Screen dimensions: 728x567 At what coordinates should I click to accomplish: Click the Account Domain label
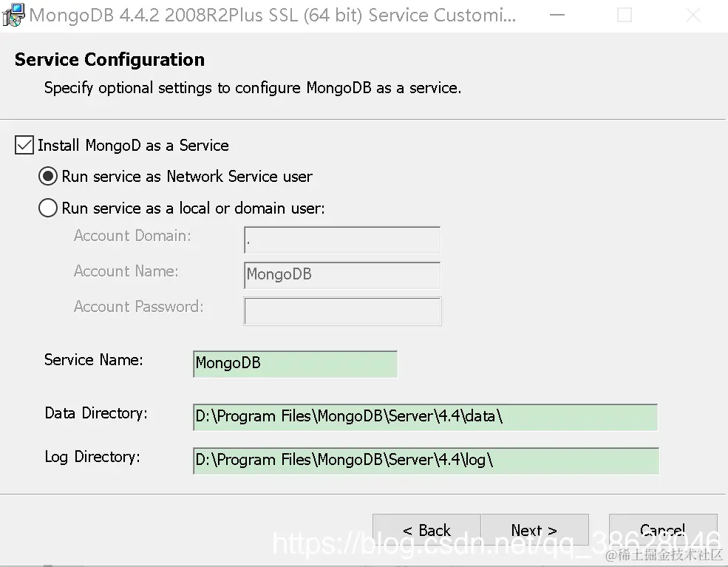point(132,236)
